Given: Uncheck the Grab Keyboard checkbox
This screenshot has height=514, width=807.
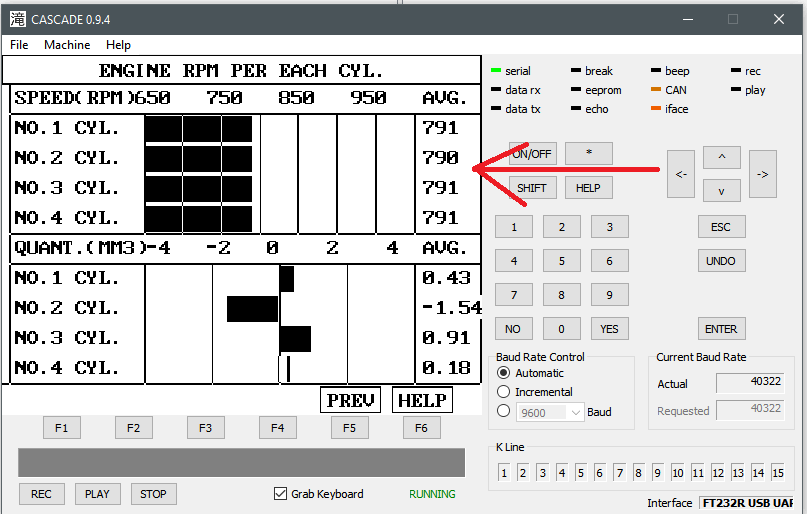Looking at the screenshot, I should pos(281,494).
